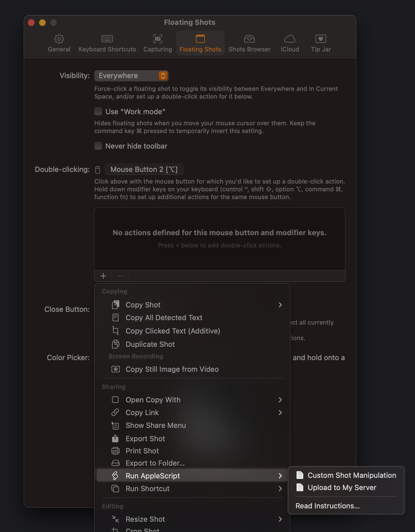Click the Close Button label
Image resolution: width=415 pixels, height=532 pixels.
pos(67,309)
